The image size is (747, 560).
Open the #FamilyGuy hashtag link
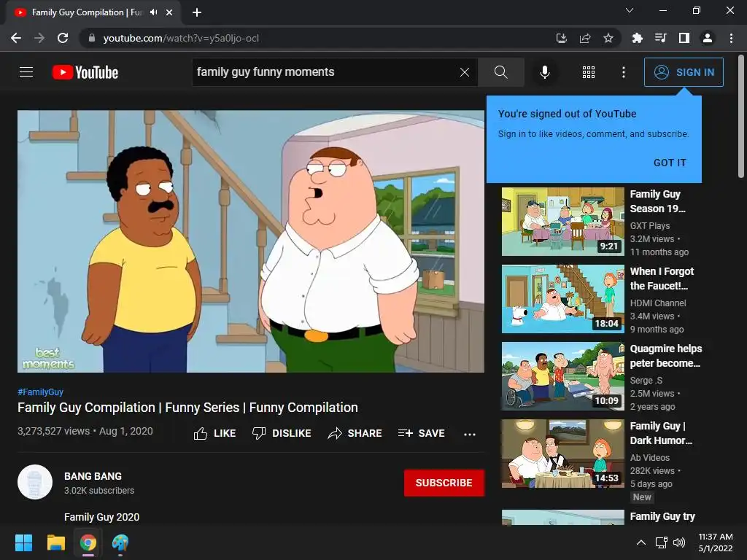point(41,392)
